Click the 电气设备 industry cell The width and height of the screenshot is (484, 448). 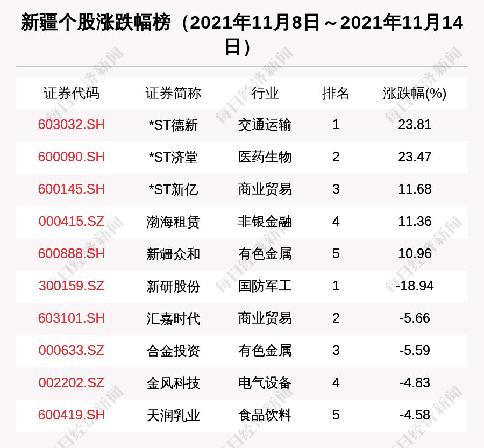click(265, 383)
